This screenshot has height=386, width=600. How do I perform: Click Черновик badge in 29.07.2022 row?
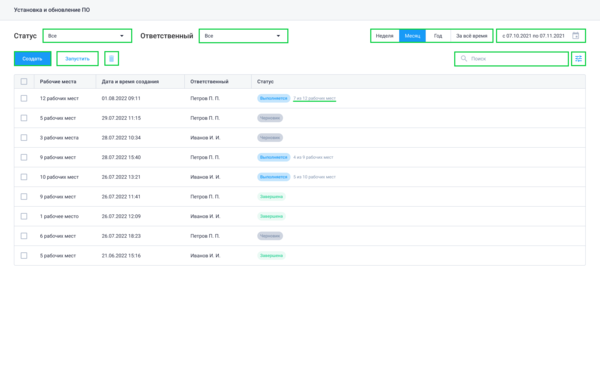pos(270,118)
